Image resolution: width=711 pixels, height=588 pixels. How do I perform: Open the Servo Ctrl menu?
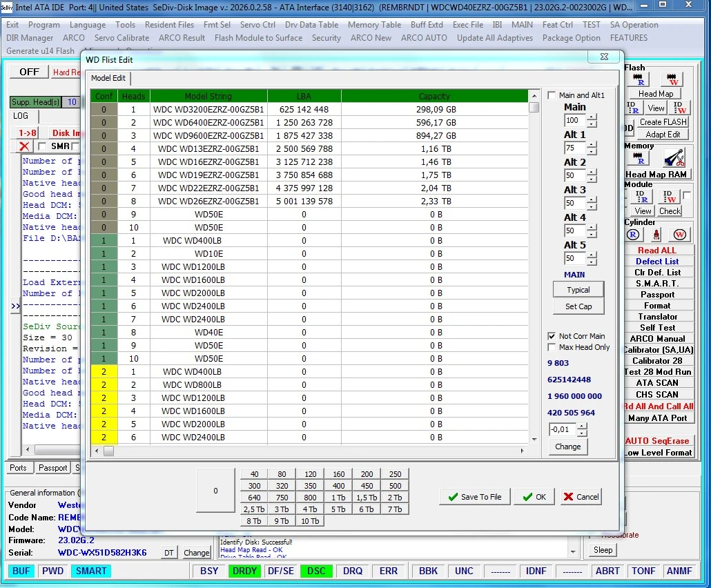257,25
